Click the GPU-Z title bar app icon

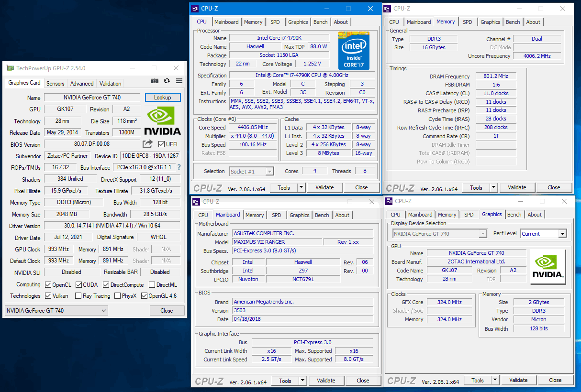click(x=10, y=68)
